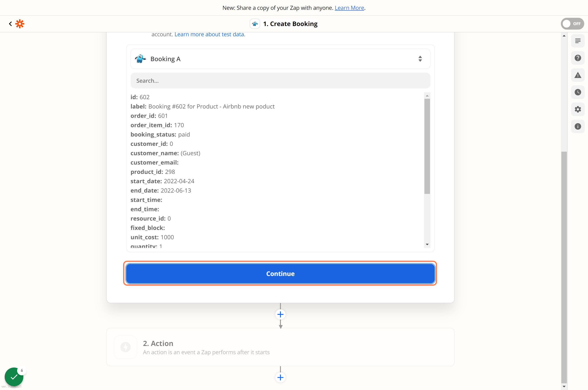Open Zap history clock icon
The image size is (588, 390).
(x=578, y=92)
